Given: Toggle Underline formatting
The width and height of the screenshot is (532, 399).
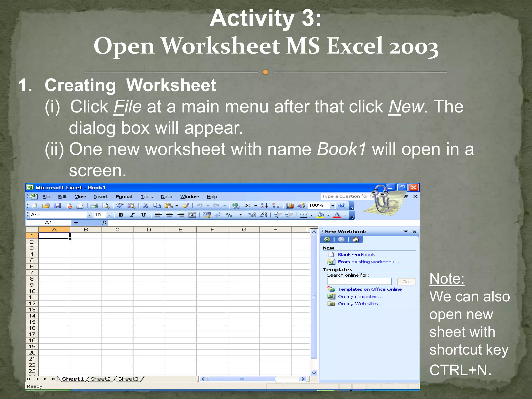Looking at the screenshot, I should coord(143,215).
